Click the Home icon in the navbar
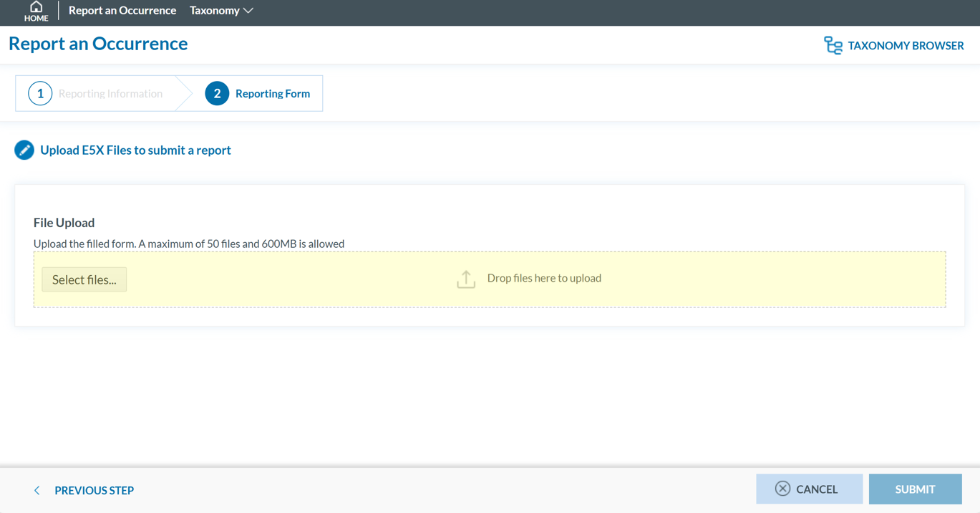The height and width of the screenshot is (513, 980). pyautogui.click(x=36, y=8)
